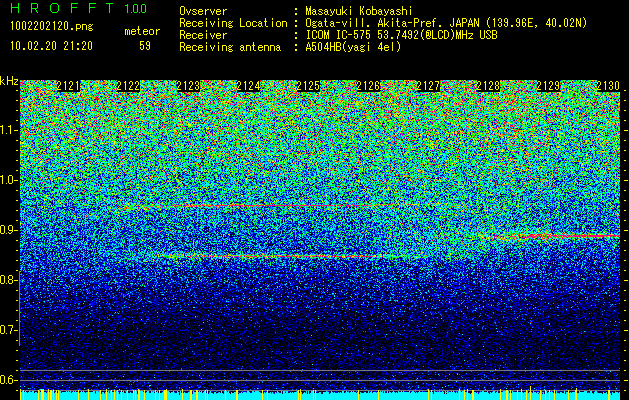
Task: Click the 0.9 frequency axis label
Action: 9,230
